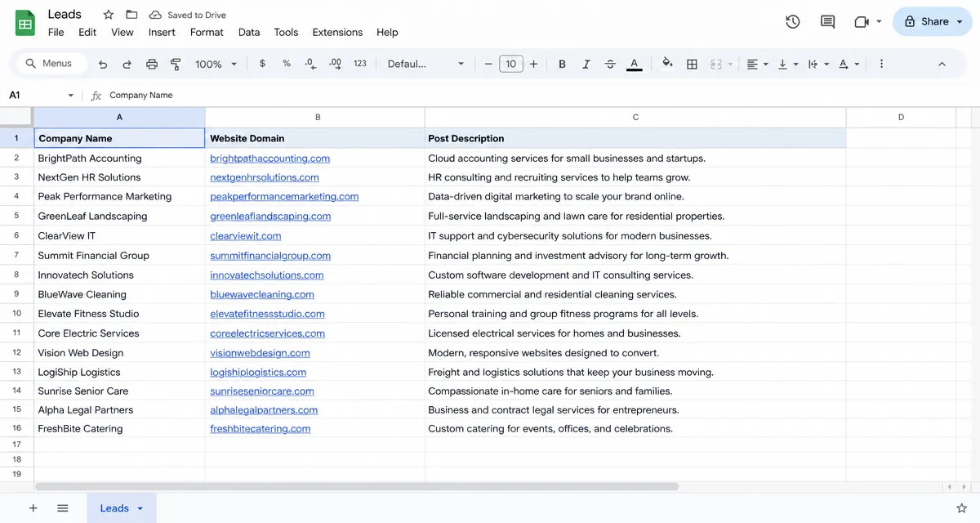Image resolution: width=980 pixels, height=523 pixels.
Task: Open the brightpathaccounting.com link
Action: [x=270, y=159]
